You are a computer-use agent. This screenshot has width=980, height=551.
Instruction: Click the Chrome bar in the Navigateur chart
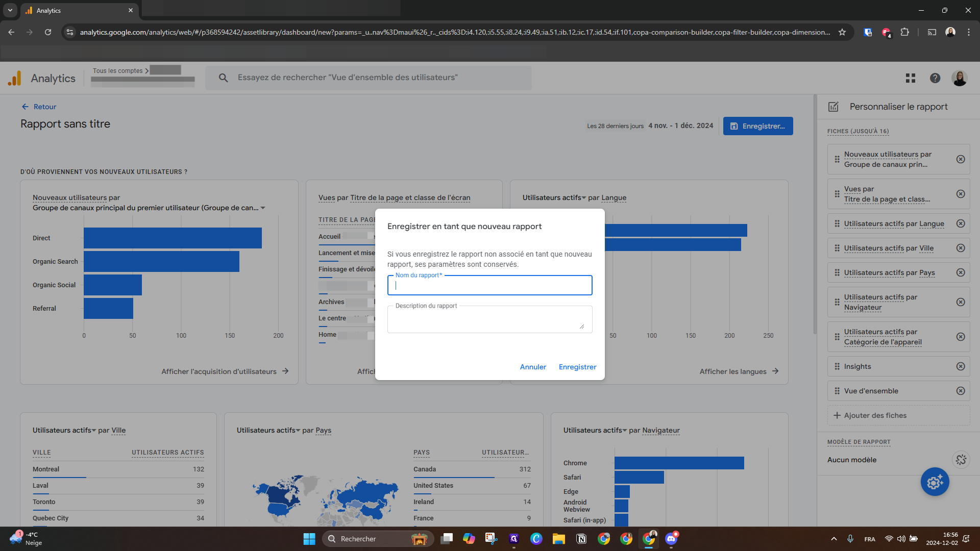click(679, 463)
